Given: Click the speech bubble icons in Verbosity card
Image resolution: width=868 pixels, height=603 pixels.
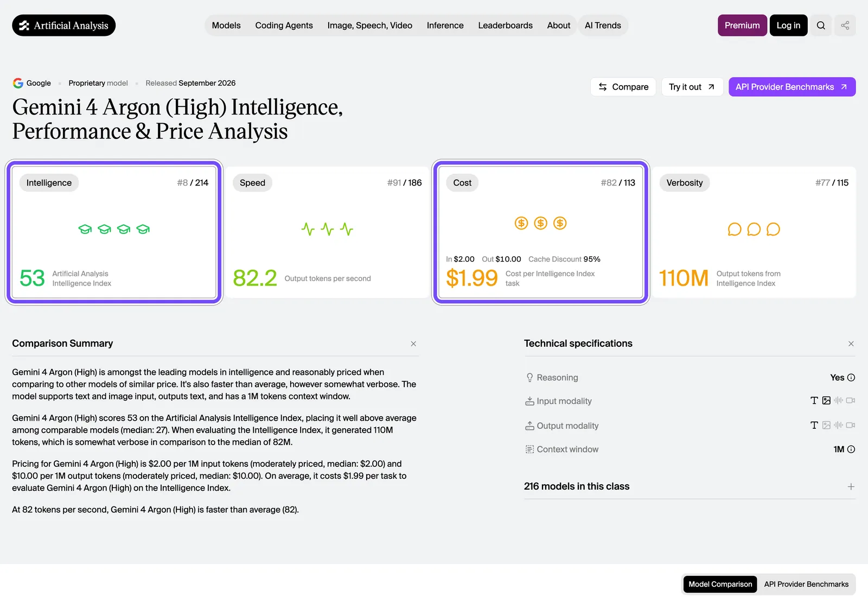Looking at the screenshot, I should tap(754, 230).
